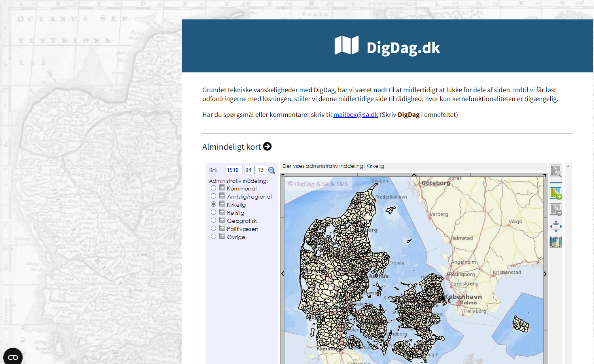
Task: Click the Bornholm island on the map
Action: pos(521,324)
